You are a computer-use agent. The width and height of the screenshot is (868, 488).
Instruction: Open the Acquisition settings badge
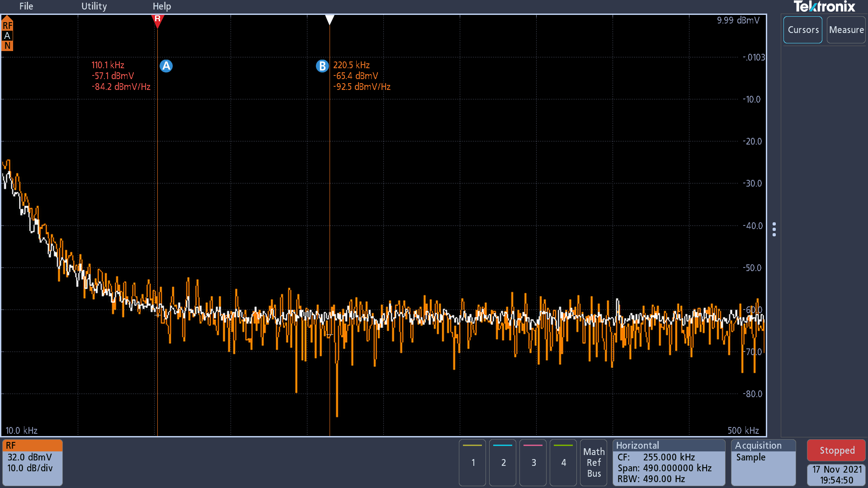(763, 462)
